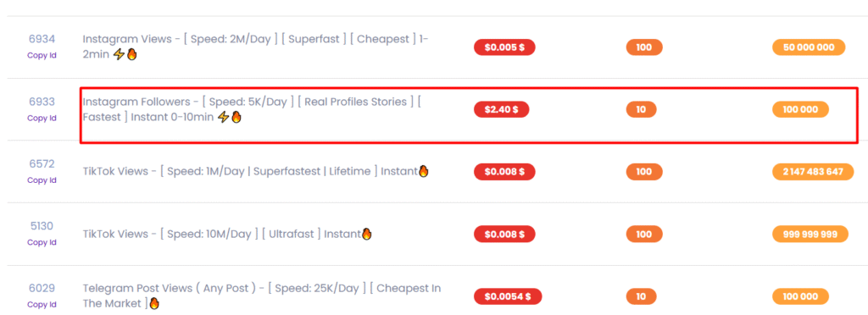Click Copy Id under service 6029
The width and height of the screenshot is (868, 315).
point(42,305)
